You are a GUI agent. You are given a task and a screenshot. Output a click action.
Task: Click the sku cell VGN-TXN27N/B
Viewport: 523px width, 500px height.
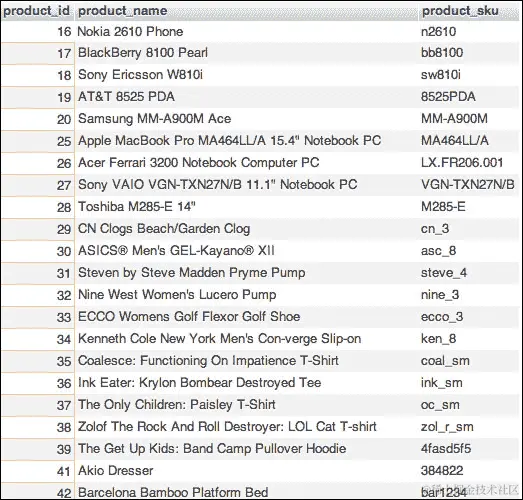click(x=468, y=185)
